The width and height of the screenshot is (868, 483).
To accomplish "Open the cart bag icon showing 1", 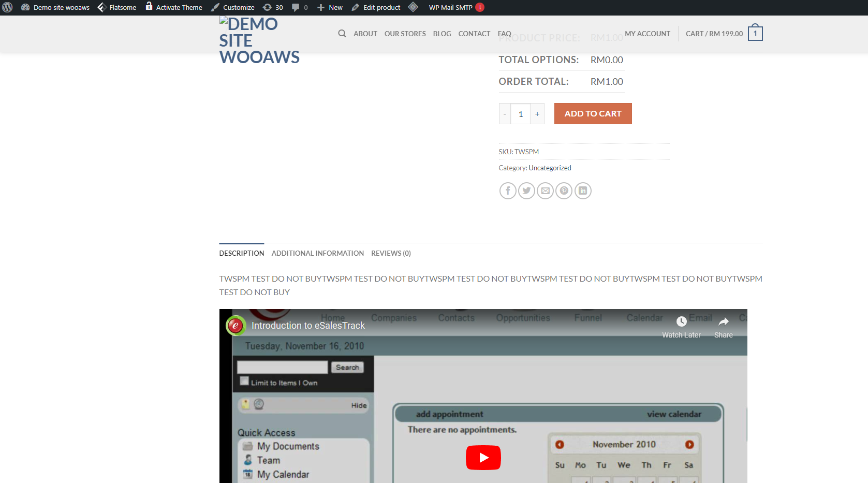I will click(755, 33).
